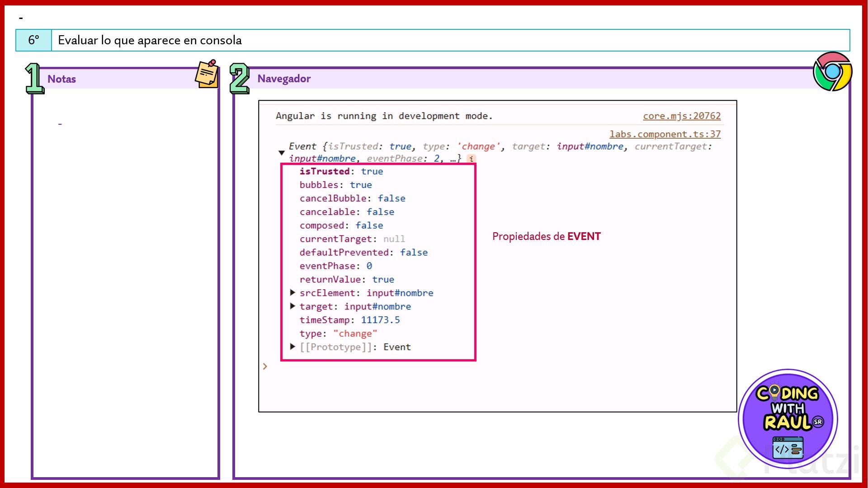Image resolution: width=868 pixels, height=488 pixels.
Task: Click the sticky note icon beside Notas
Action: click(207, 74)
